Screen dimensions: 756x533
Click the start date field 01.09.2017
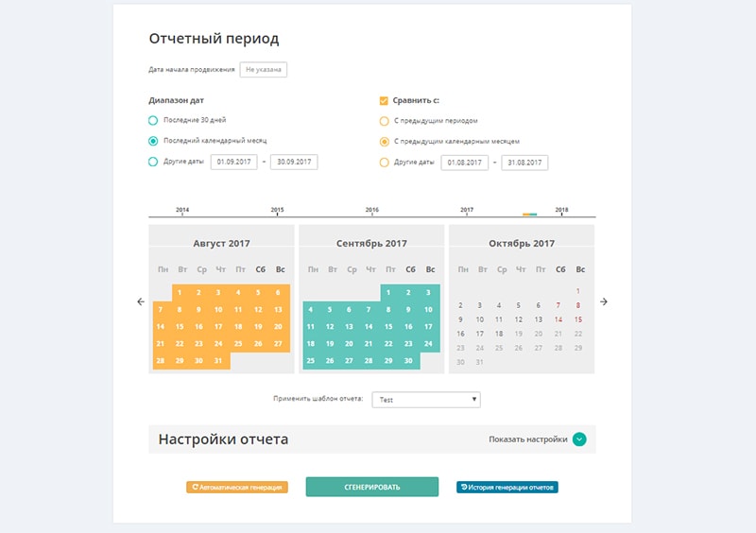tap(234, 162)
